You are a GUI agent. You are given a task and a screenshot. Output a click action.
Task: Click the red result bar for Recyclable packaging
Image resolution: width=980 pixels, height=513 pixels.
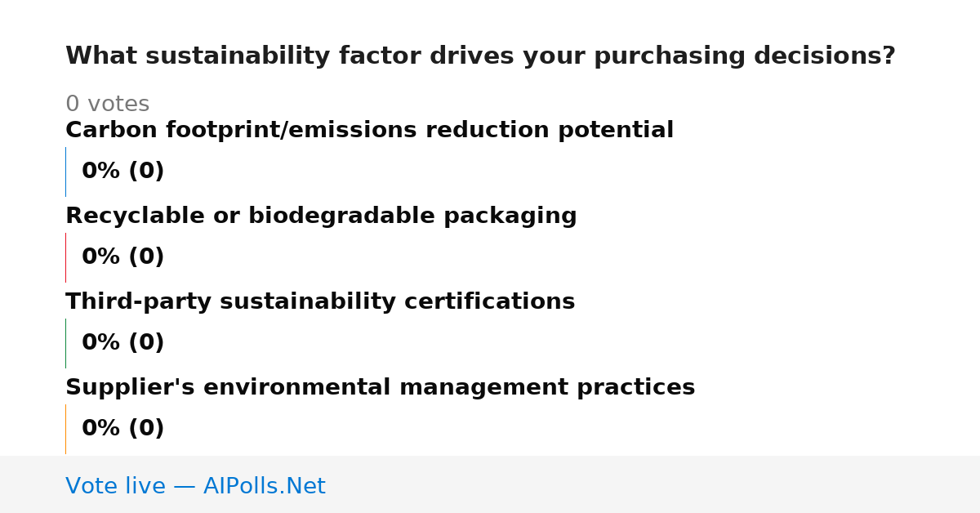click(x=65, y=257)
